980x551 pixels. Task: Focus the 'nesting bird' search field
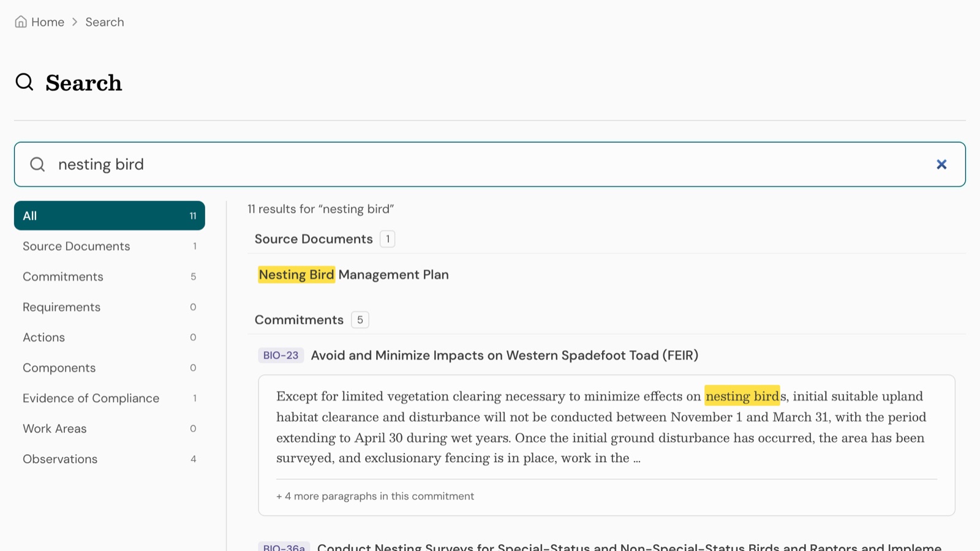pyautogui.click(x=490, y=164)
